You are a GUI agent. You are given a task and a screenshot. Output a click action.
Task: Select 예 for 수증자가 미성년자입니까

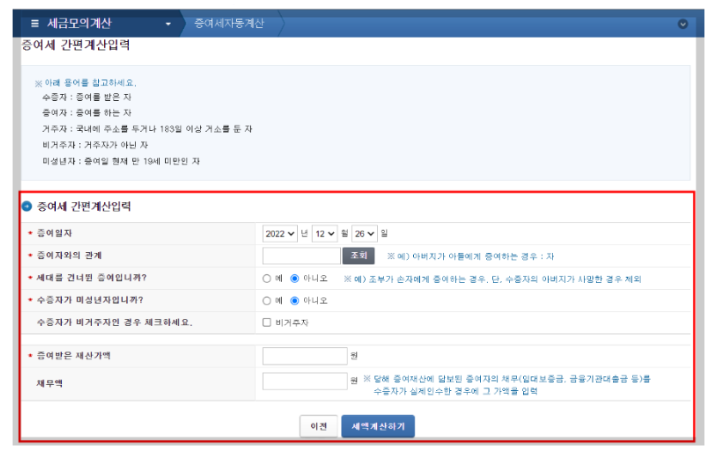coord(267,301)
